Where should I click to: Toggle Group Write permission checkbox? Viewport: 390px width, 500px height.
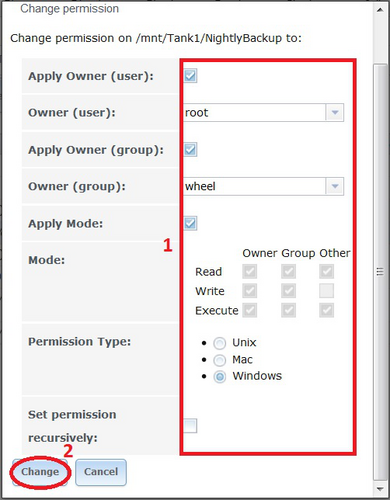point(288,291)
